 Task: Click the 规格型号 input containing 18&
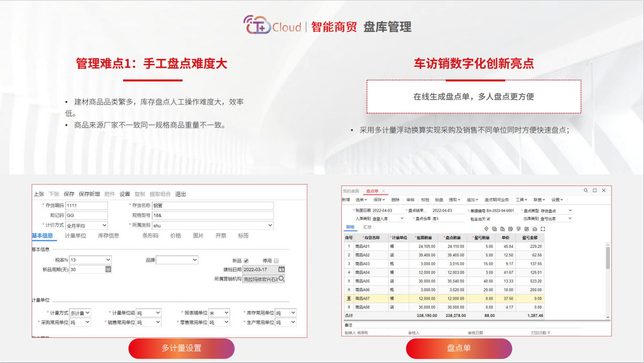click(213, 216)
